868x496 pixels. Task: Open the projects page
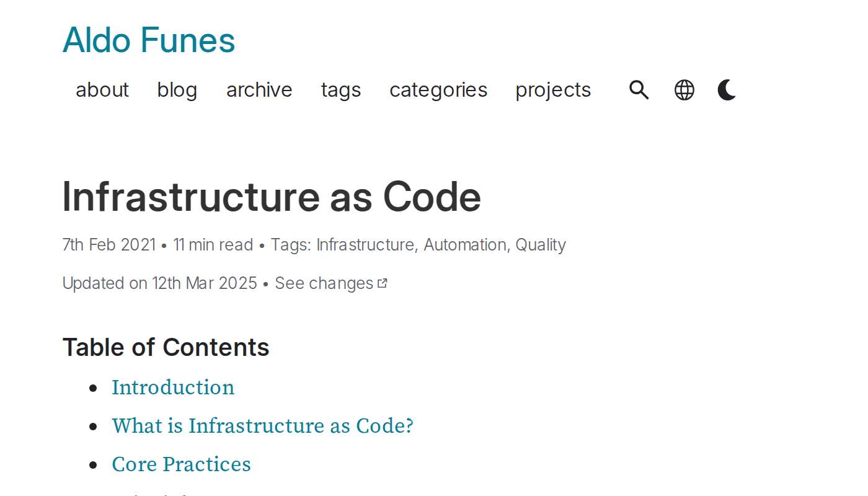coord(553,91)
